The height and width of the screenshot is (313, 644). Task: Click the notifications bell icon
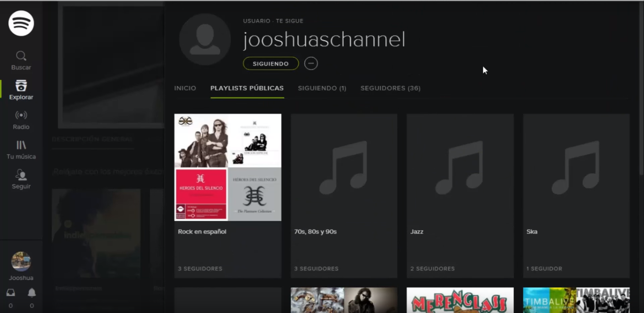point(32,293)
